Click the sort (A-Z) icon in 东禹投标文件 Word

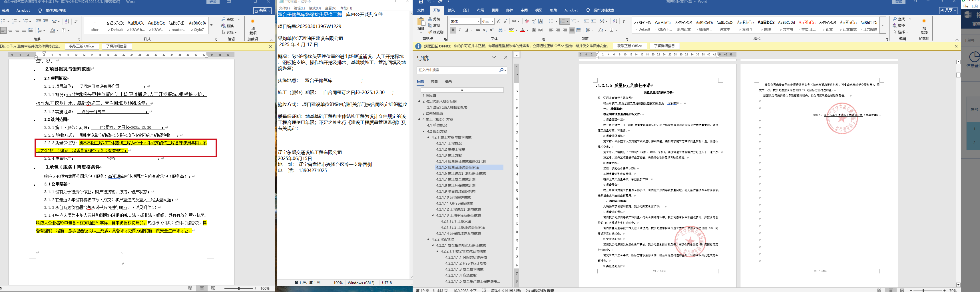tap(615, 21)
